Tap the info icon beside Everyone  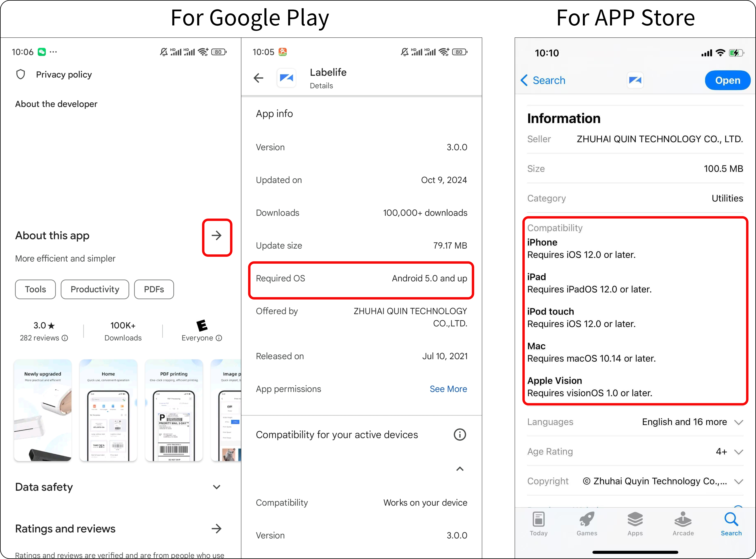tap(219, 338)
